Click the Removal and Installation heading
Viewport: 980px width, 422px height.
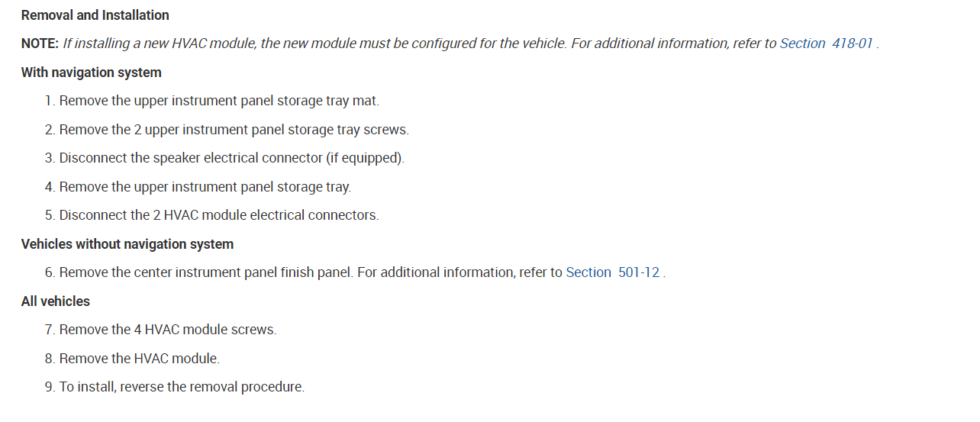tap(95, 15)
